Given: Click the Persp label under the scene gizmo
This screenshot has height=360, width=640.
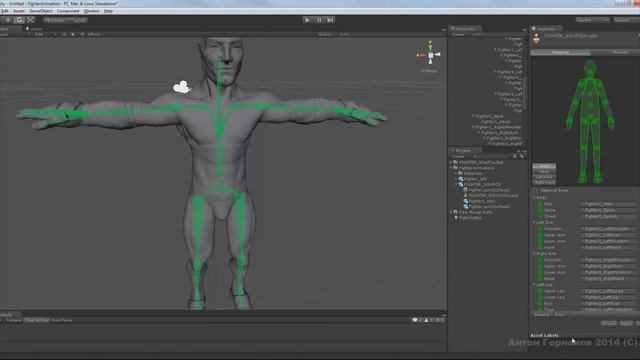Looking at the screenshot, I should pyautogui.click(x=430, y=71).
